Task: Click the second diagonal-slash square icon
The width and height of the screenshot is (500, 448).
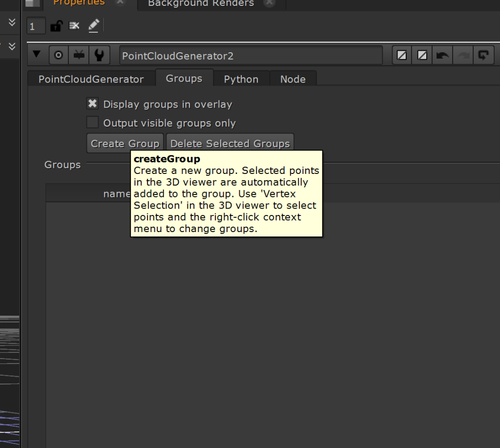Action: tap(422, 55)
